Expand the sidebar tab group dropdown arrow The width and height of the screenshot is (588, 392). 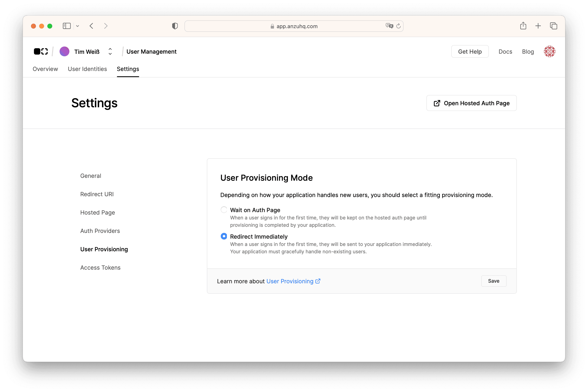tap(78, 26)
